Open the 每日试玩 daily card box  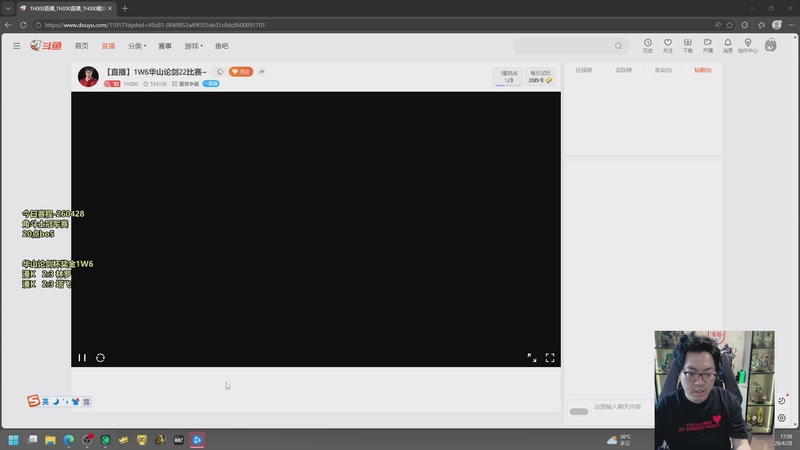(x=540, y=77)
